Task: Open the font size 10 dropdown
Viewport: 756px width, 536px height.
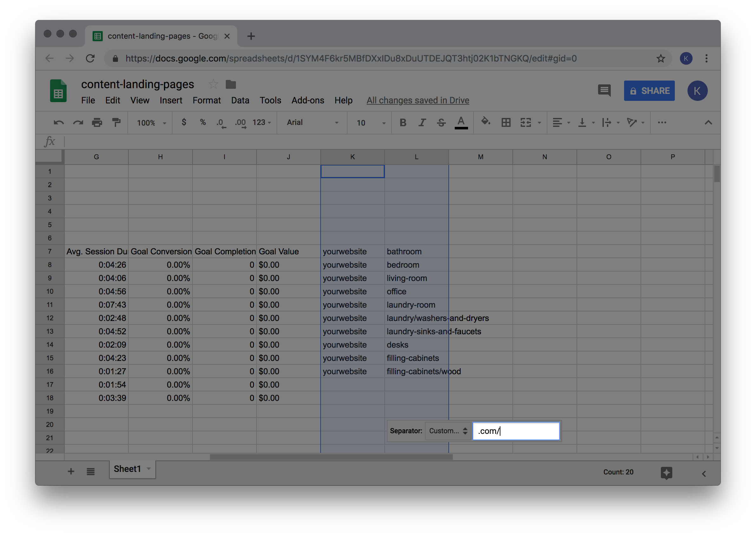Action: click(371, 123)
